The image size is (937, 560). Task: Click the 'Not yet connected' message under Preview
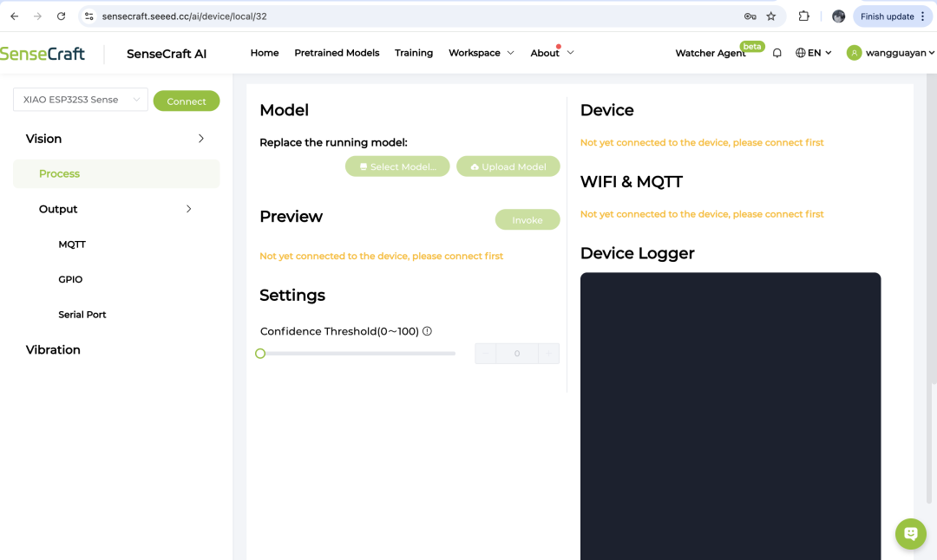381,256
